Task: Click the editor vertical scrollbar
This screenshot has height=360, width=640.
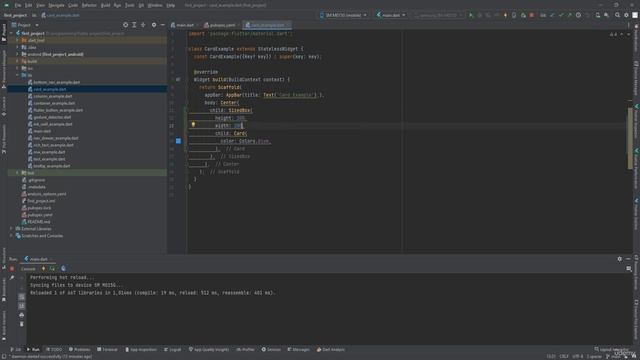Action: point(630,139)
